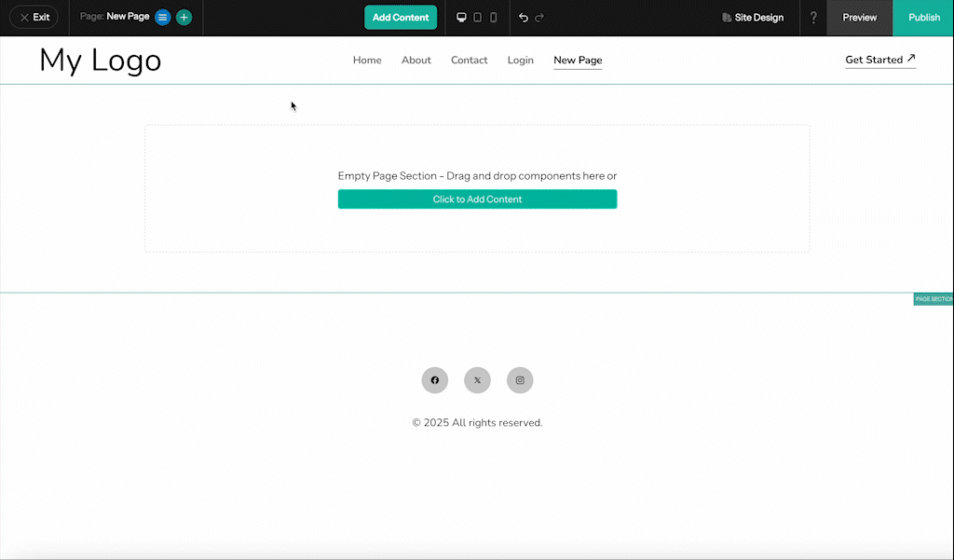Open the About navigation item
The width and height of the screenshot is (954, 560).
point(416,60)
